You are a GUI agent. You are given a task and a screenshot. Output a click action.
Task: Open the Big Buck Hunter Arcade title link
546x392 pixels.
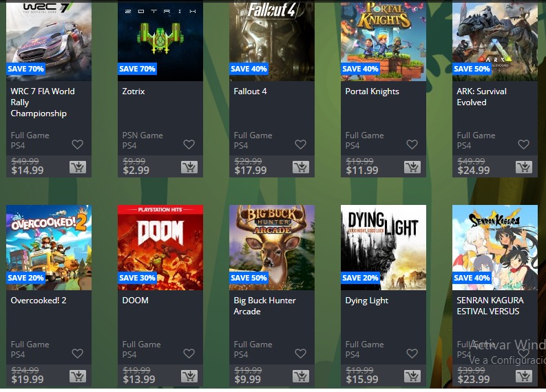pyautogui.click(x=264, y=306)
